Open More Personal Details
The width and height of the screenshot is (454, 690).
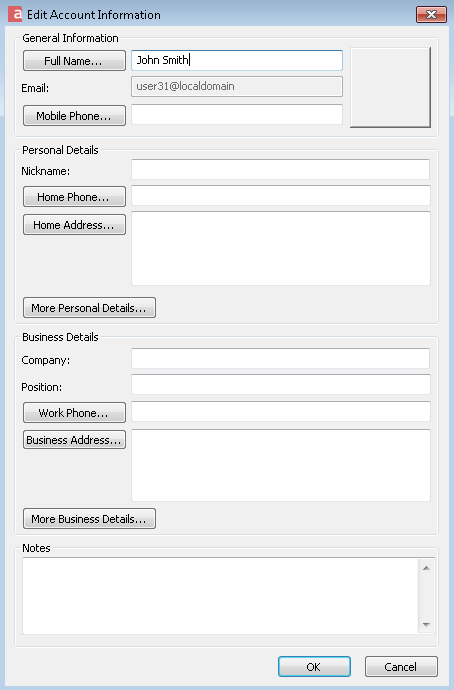click(x=89, y=308)
